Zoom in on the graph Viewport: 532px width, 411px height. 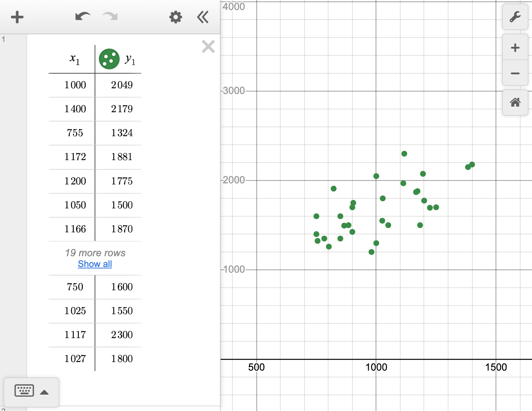[x=515, y=47]
